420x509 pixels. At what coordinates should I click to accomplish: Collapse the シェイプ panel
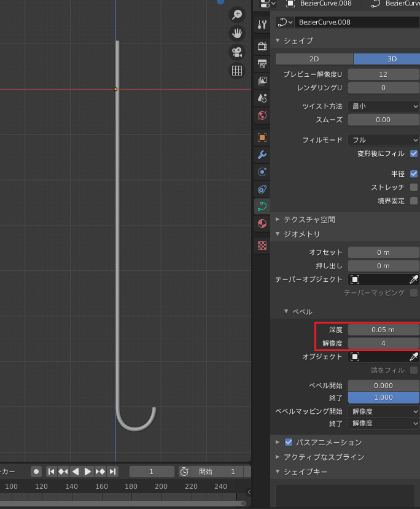tap(278, 41)
